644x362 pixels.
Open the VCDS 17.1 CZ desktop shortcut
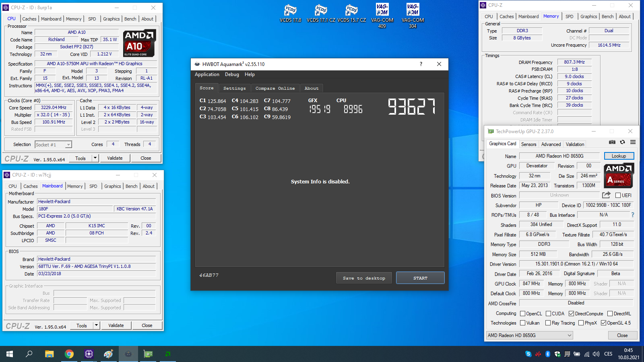pos(321,13)
